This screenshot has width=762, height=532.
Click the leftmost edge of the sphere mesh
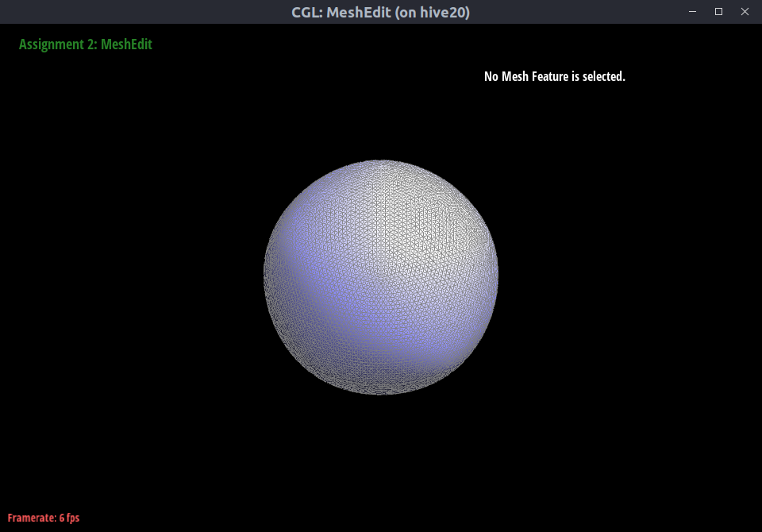265,277
